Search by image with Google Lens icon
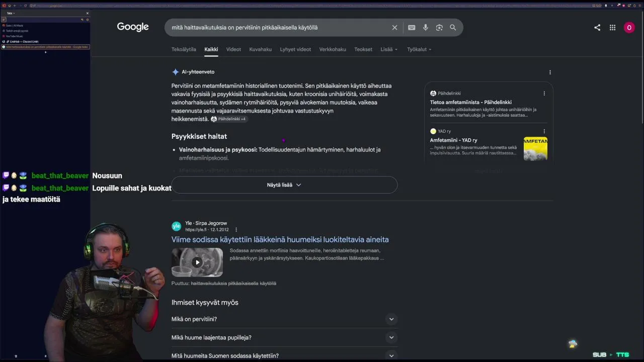 439,28
